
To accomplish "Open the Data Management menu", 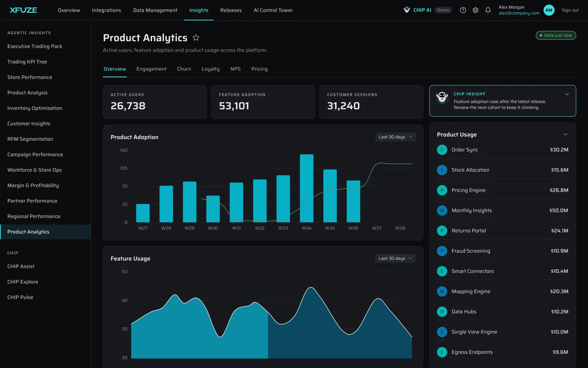I will point(155,10).
